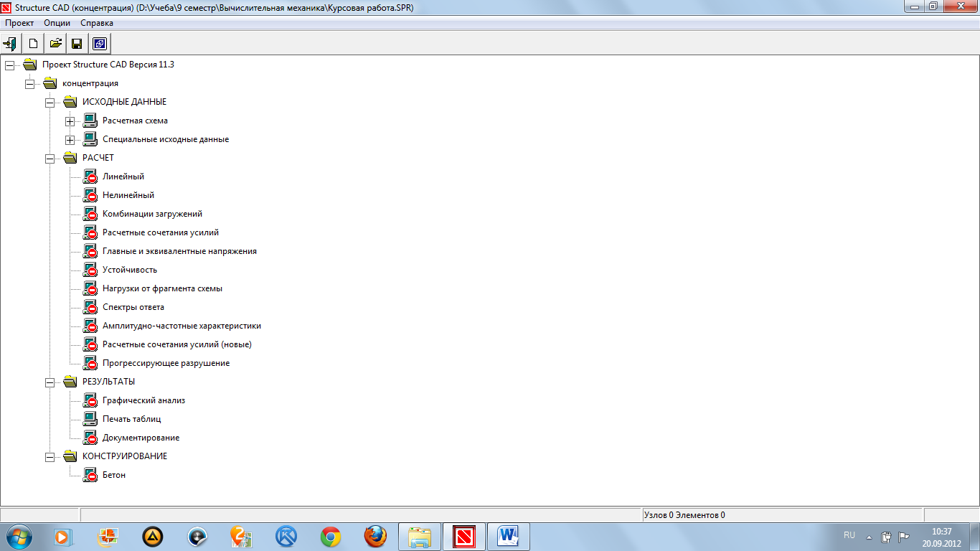Image resolution: width=980 pixels, height=551 pixels.
Task: Open a project with the folder toolbar icon
Action: pyautogui.click(x=55, y=43)
